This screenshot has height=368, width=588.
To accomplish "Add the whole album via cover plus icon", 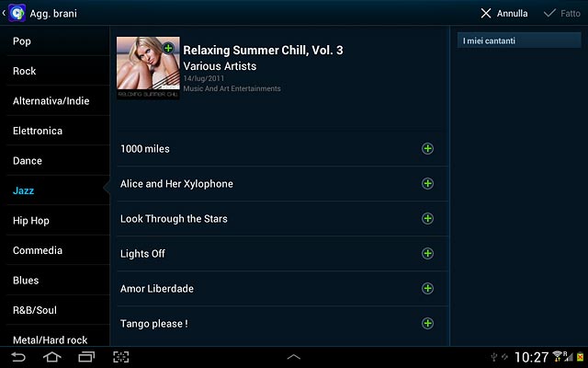I will pyautogui.click(x=168, y=48).
